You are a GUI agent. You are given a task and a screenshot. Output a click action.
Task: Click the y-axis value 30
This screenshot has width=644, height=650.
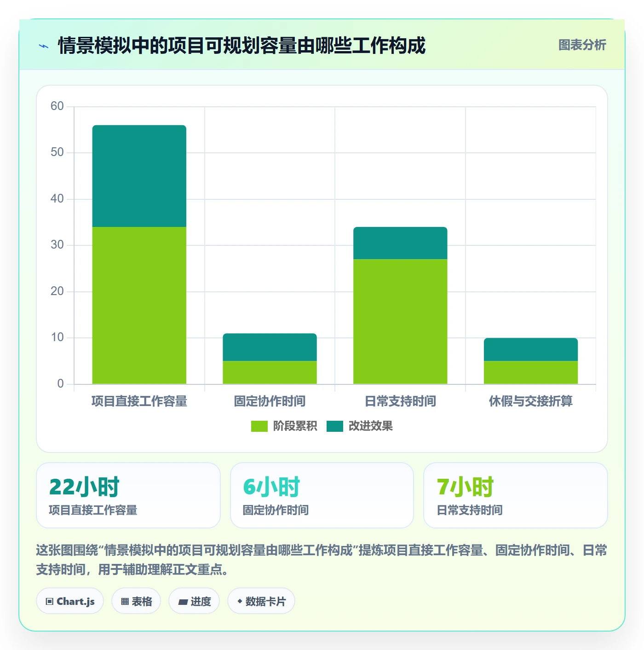[x=57, y=245]
